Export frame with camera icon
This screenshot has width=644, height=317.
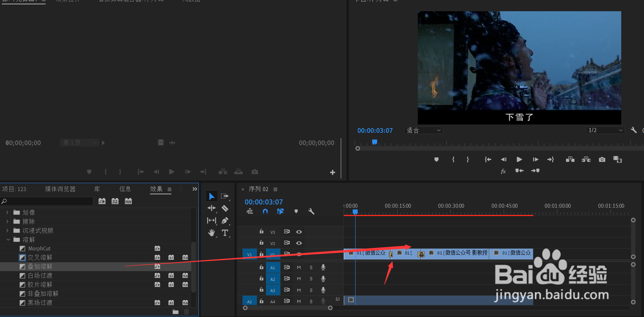[x=602, y=160]
